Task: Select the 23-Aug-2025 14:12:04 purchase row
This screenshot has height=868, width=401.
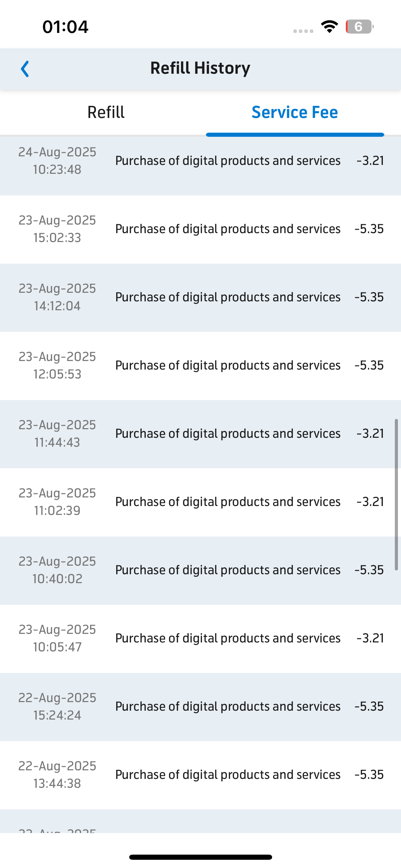Action: point(200,298)
